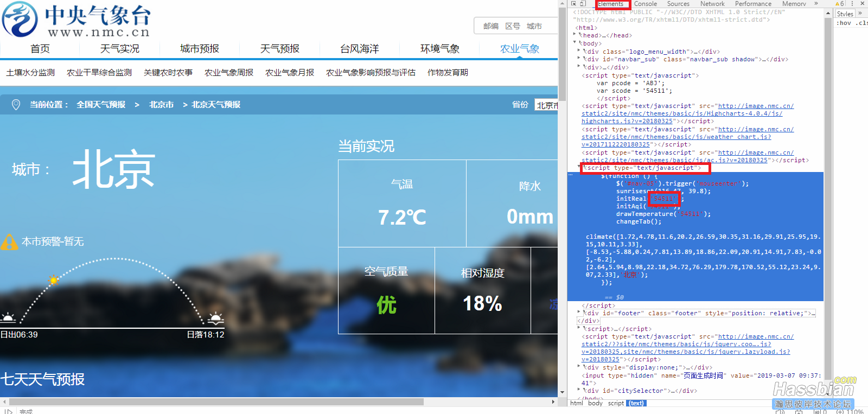Open 关键农时农事 submenu link
The height and width of the screenshot is (414, 868).
(x=168, y=73)
